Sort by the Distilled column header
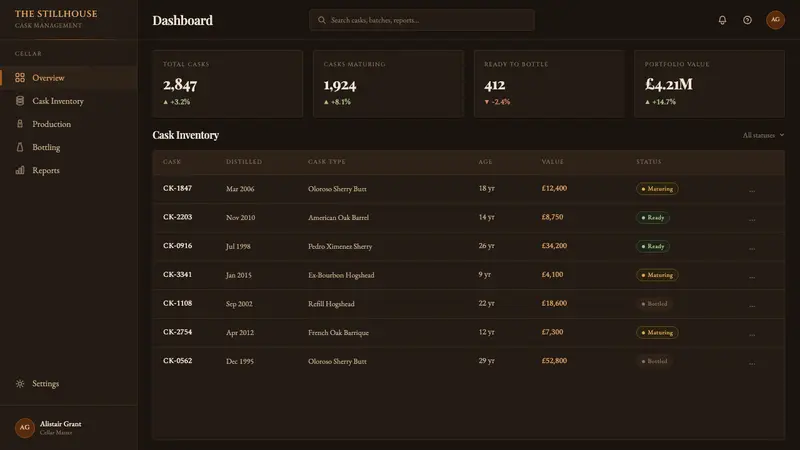 point(244,162)
